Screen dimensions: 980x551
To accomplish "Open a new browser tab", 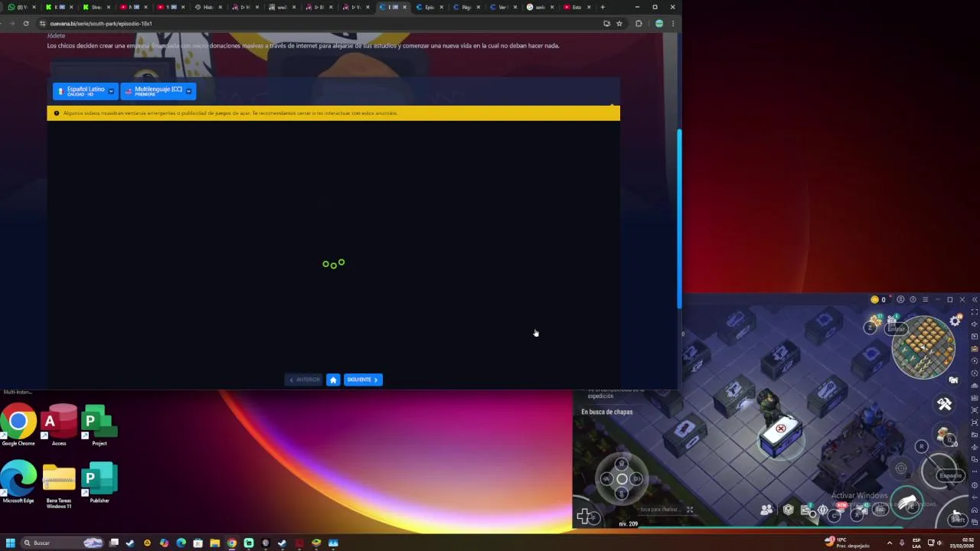I will [603, 7].
